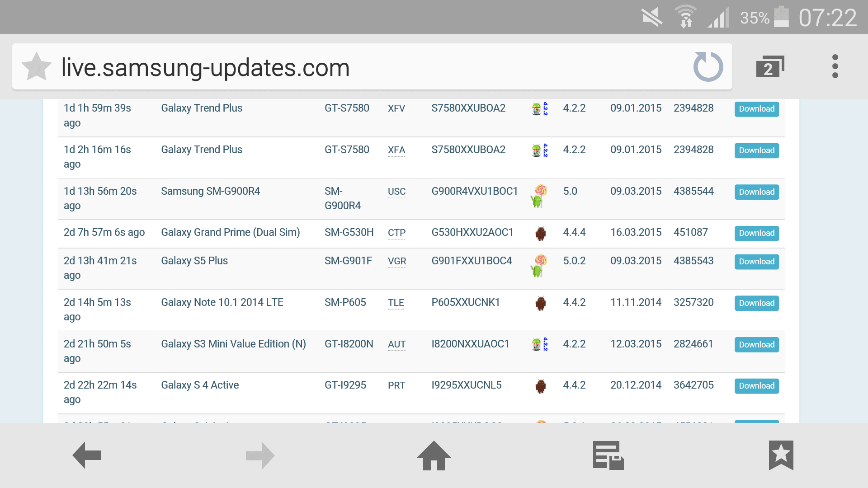Click KitKat icon for Galaxy S 4 Active row
The height and width of the screenshot is (488, 868).
(541, 386)
